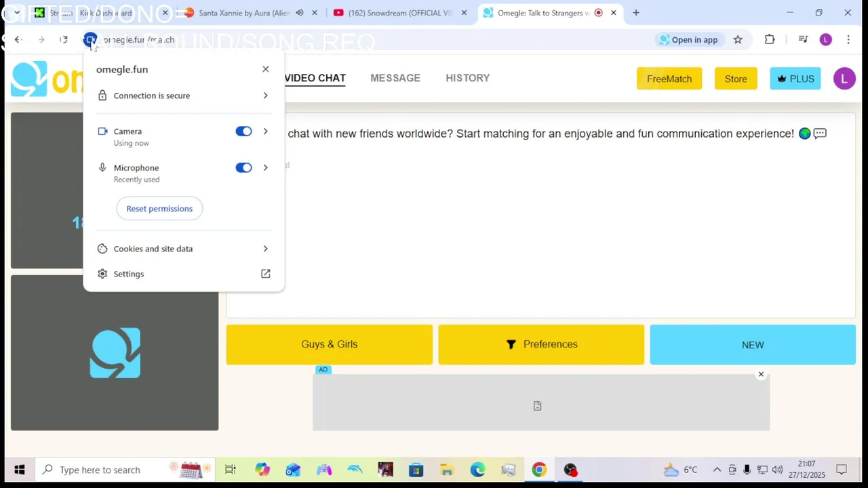This screenshot has width=868, height=488.
Task: Go back to previous page
Action: point(18,40)
